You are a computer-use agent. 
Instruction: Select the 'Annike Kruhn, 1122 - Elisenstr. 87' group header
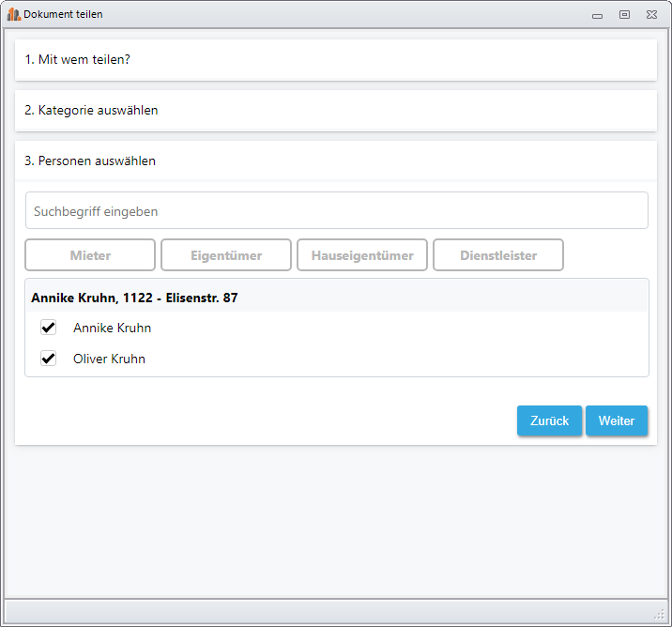(336, 298)
